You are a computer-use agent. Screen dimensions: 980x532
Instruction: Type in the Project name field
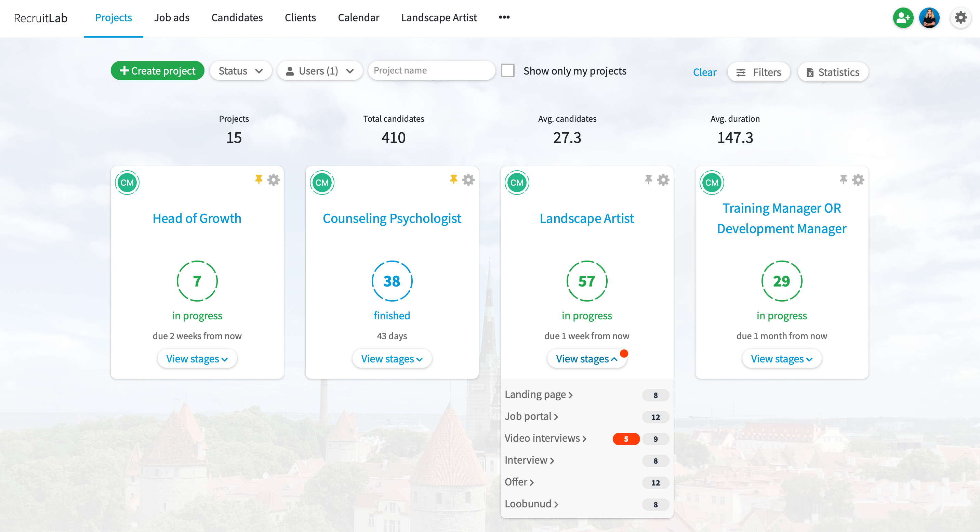point(432,70)
